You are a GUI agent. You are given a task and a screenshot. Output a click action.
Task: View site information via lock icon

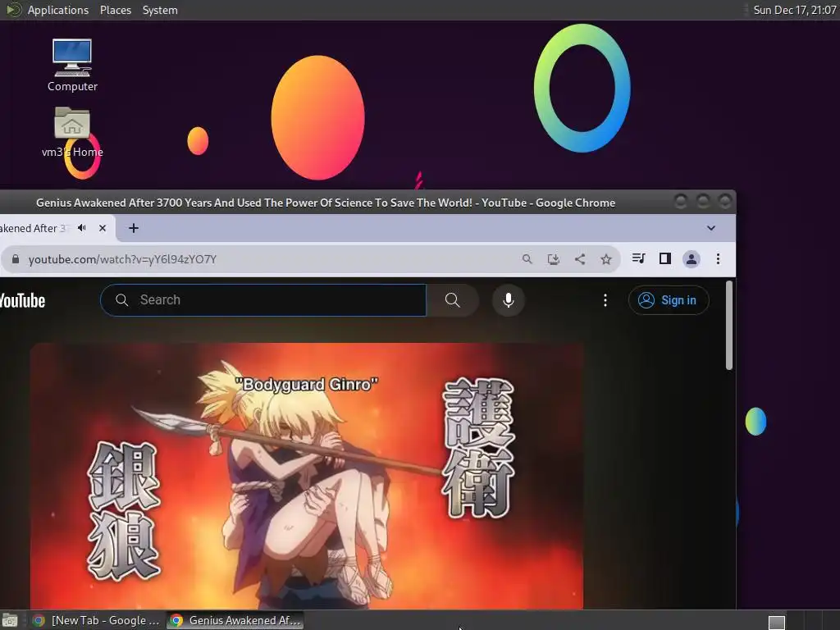coord(16,259)
